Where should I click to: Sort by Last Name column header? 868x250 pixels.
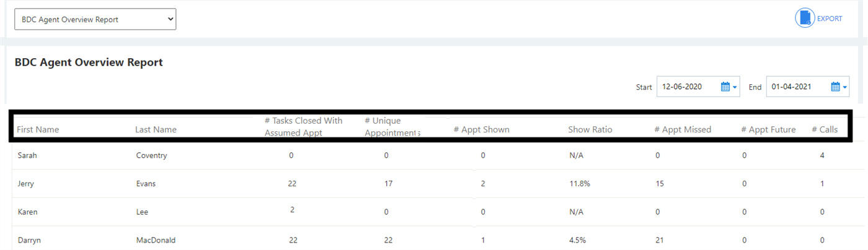156,130
